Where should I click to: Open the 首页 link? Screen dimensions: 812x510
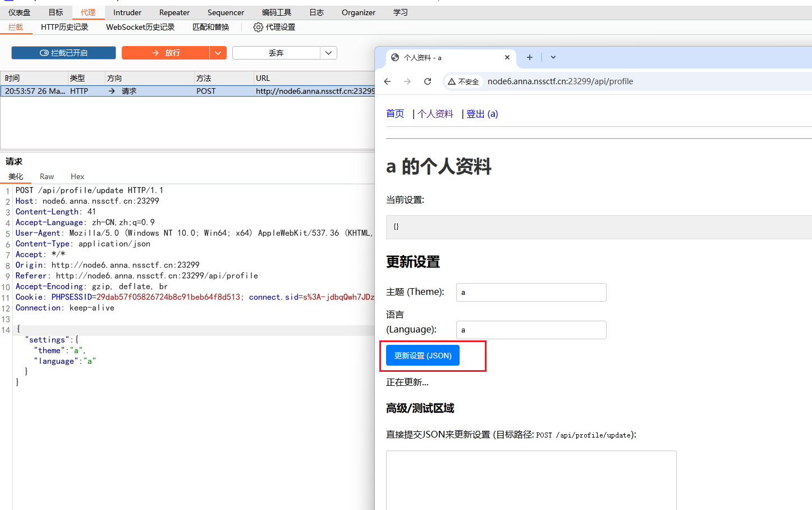(x=395, y=113)
